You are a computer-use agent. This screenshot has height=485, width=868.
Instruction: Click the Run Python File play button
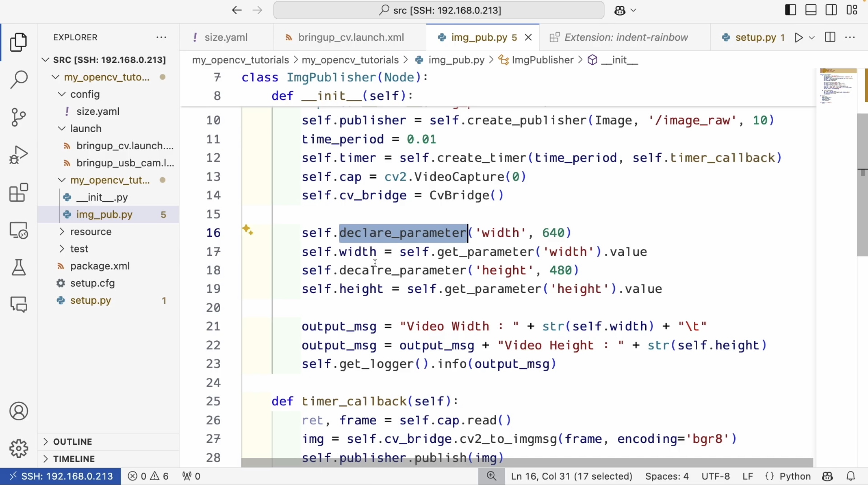click(x=799, y=37)
